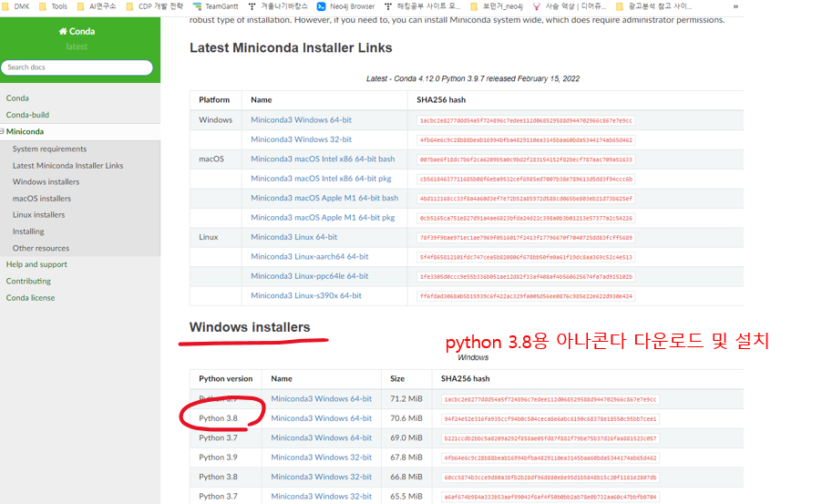Download Miniconda3 Windows 64-bit sized 71.2 MiB
The width and height of the screenshot is (833, 504).
pos(322,399)
